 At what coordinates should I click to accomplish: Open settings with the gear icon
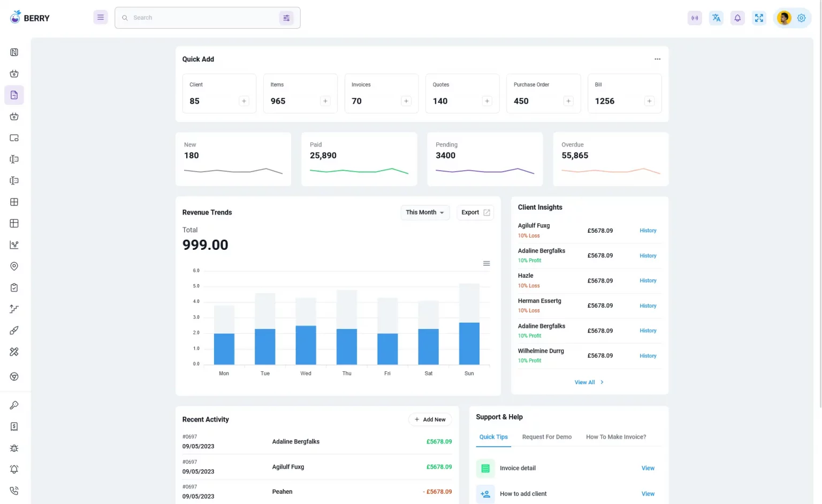[801, 18]
